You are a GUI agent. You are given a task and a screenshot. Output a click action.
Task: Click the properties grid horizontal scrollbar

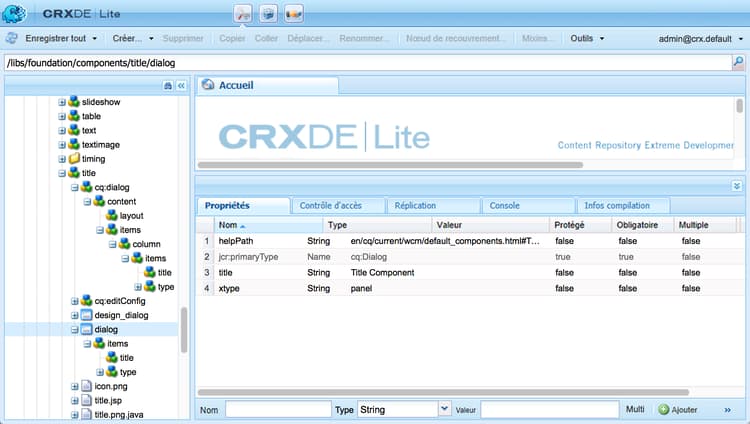point(443,392)
